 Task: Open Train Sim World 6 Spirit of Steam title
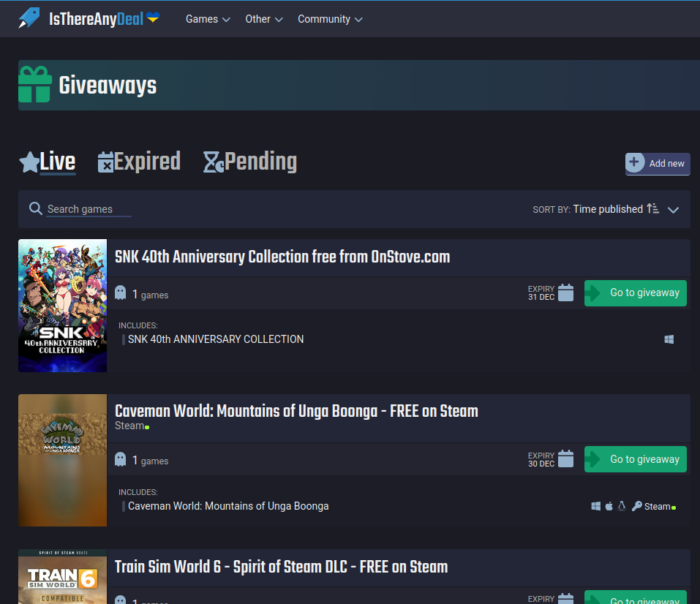pyautogui.click(x=282, y=567)
